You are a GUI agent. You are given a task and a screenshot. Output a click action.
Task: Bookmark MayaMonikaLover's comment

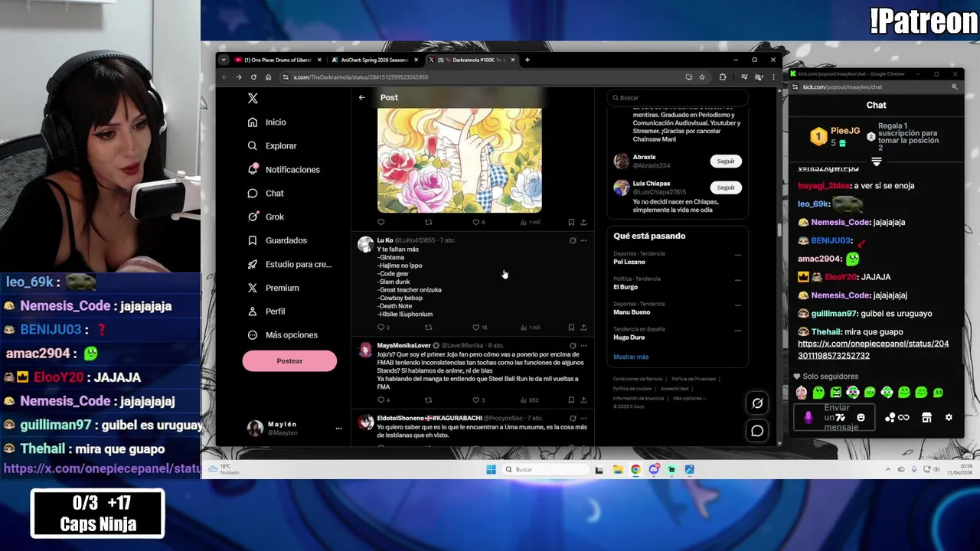click(571, 399)
